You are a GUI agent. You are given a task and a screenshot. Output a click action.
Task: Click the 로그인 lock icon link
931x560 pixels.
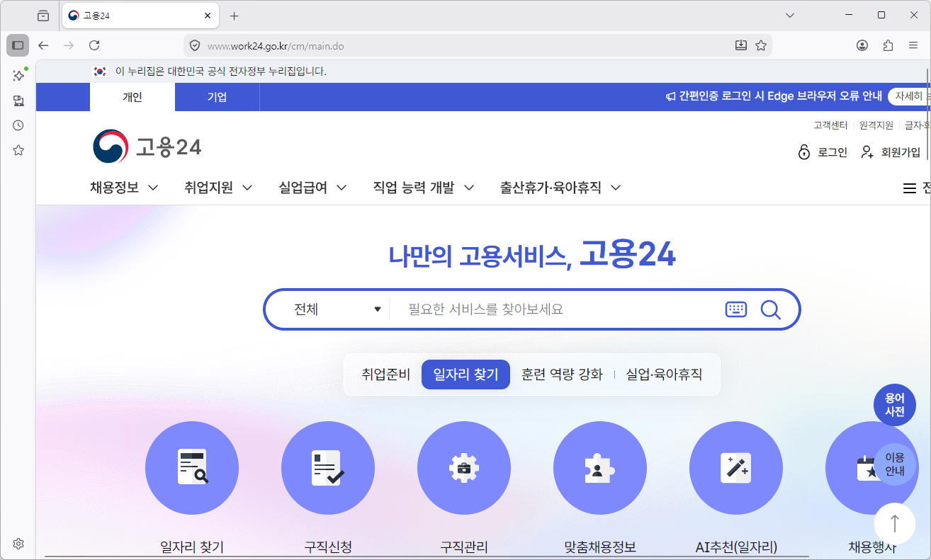823,152
